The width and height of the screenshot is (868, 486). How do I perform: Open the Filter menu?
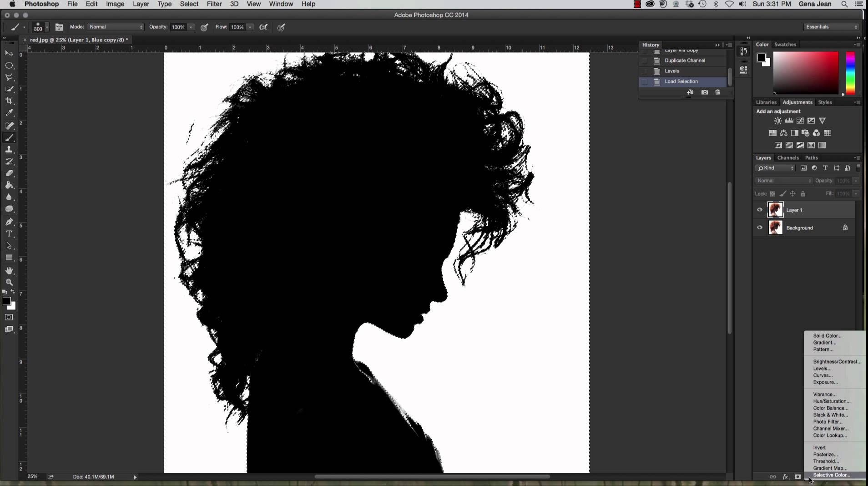[214, 4]
